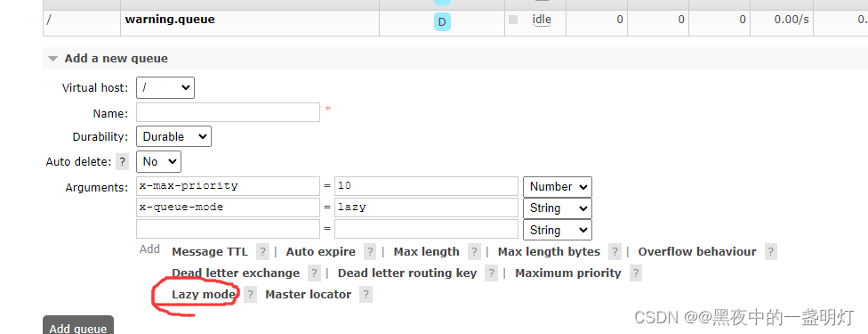Show help for Auto delete

click(x=123, y=162)
